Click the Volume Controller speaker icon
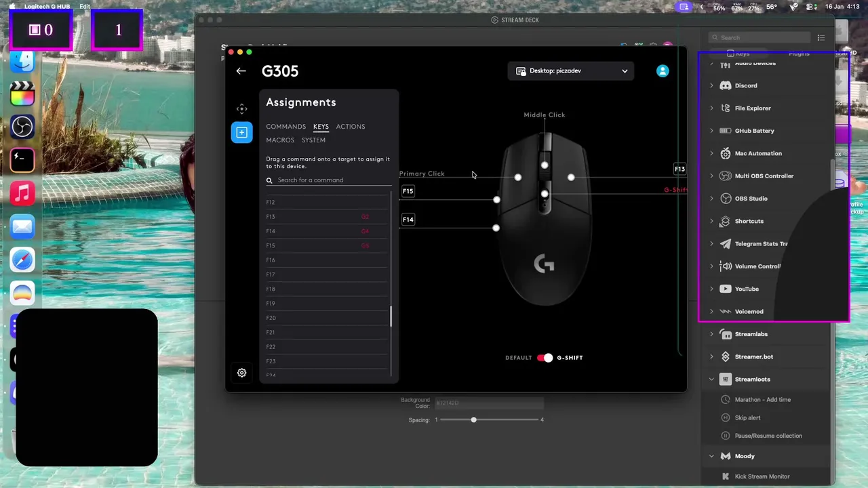 [x=725, y=266]
